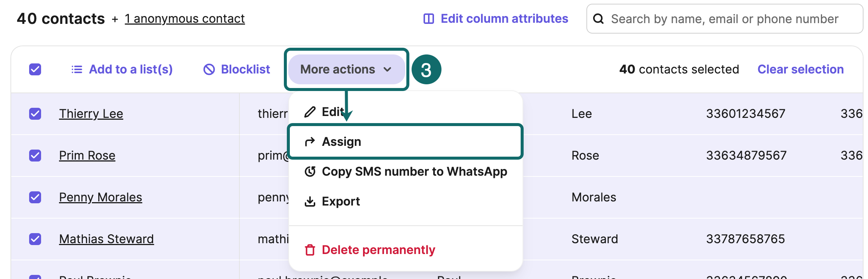The width and height of the screenshot is (868, 279).
Task: Click the Delete permanently trash icon
Action: coord(310,250)
